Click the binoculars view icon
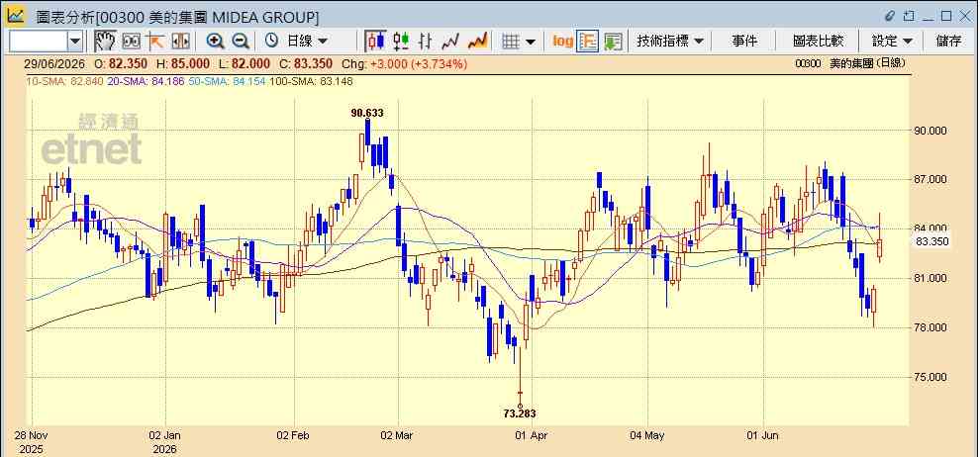The image size is (980, 457). [131, 42]
